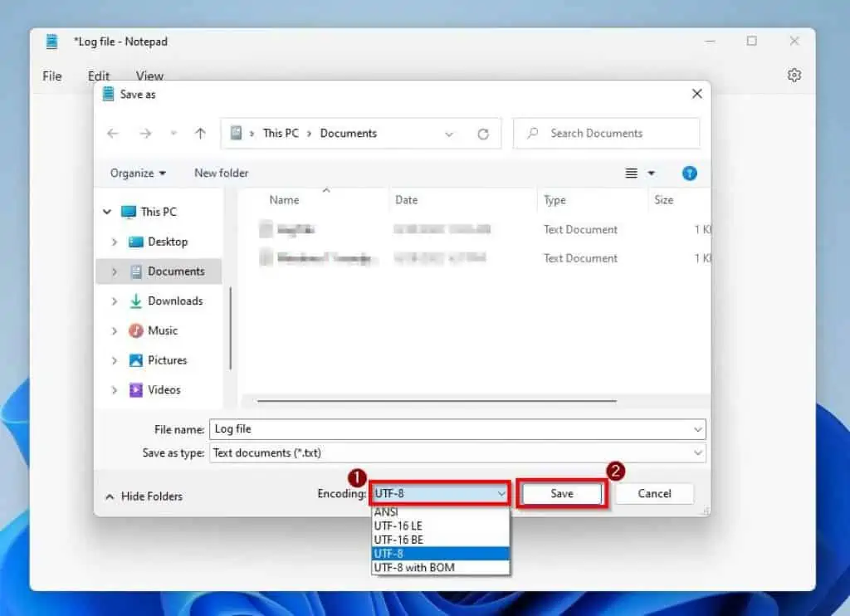Click the horizontal scrollbar in file list

tap(437, 401)
